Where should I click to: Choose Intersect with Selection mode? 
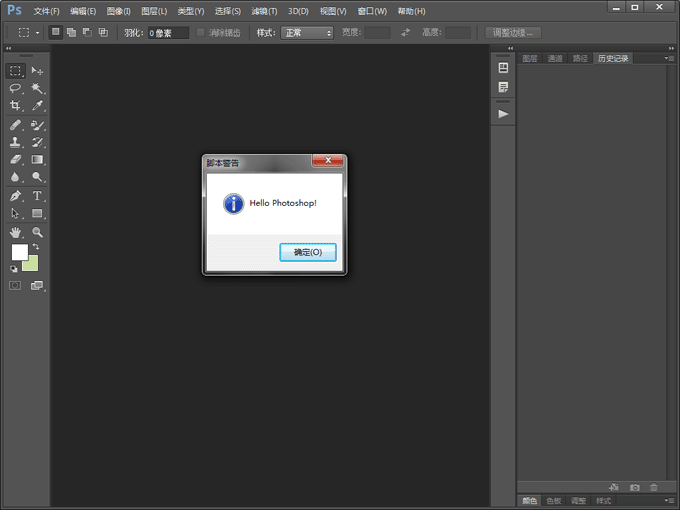point(103,32)
